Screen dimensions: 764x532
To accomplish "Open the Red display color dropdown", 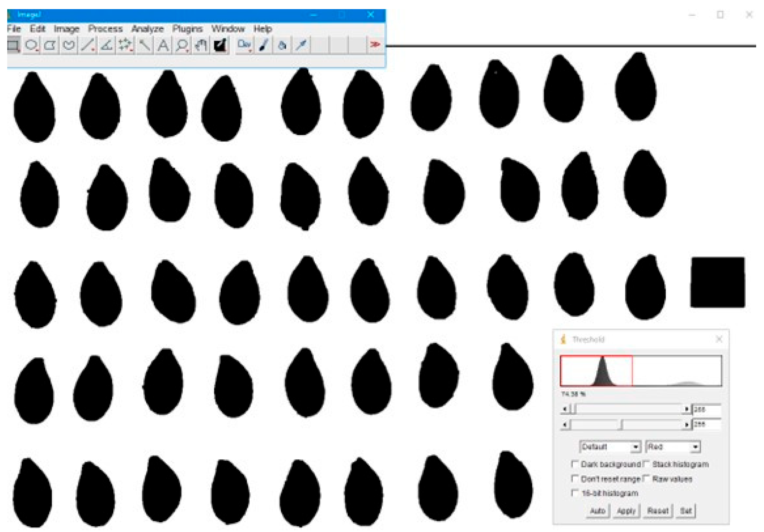I will click(x=672, y=447).
